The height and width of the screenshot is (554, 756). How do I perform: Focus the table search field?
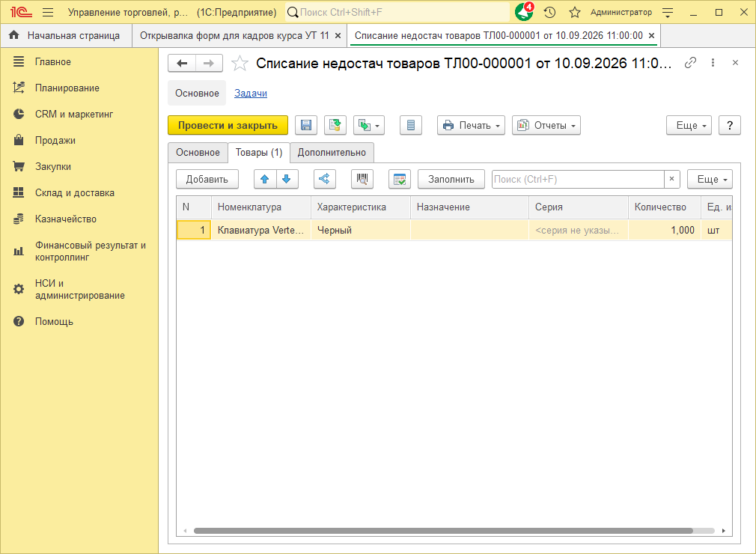578,180
